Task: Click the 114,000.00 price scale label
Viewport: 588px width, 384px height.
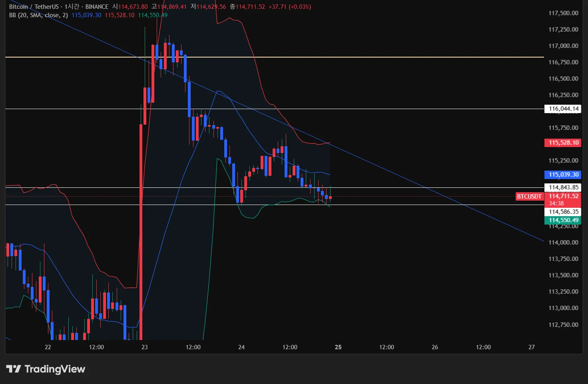Action: [563, 243]
